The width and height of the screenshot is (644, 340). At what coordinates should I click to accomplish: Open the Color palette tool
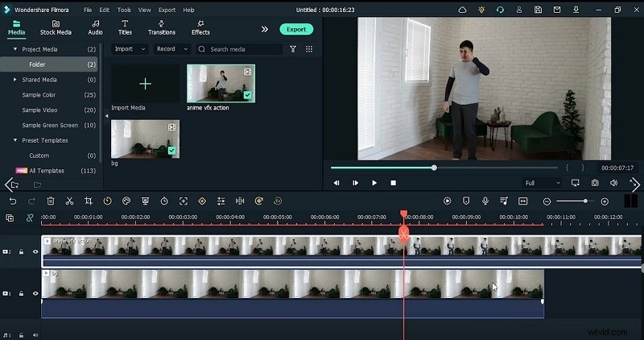pos(126,201)
